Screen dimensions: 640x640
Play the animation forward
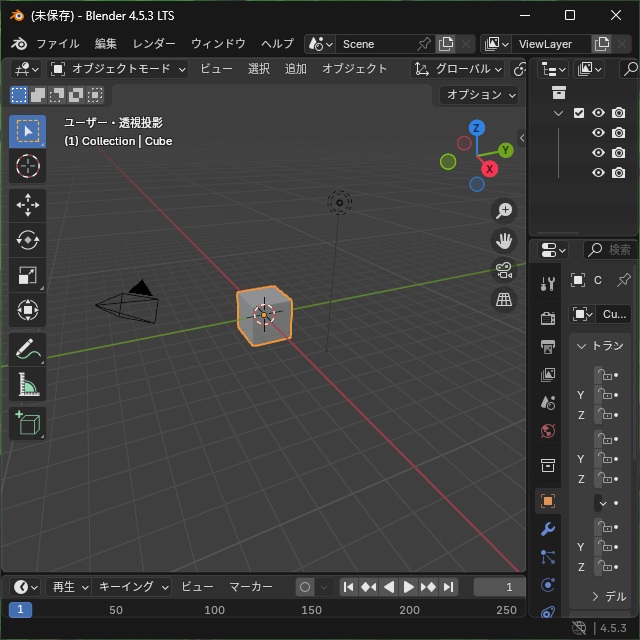pos(408,587)
